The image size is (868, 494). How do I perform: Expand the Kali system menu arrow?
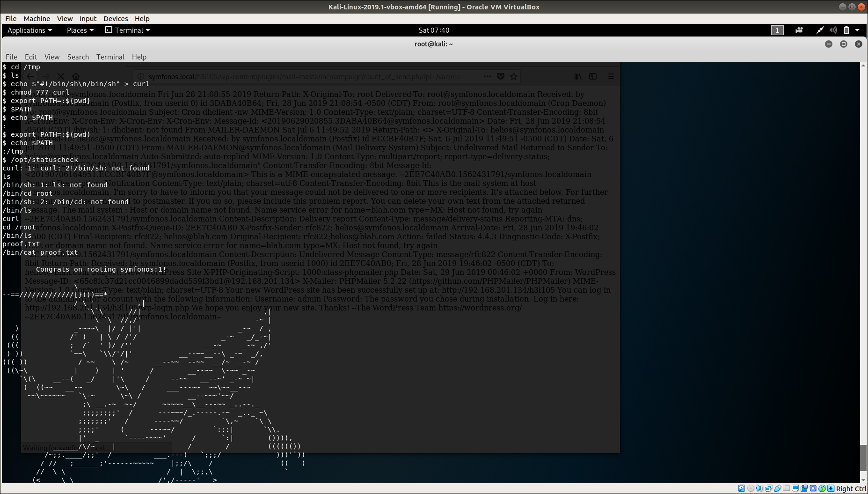(857, 30)
